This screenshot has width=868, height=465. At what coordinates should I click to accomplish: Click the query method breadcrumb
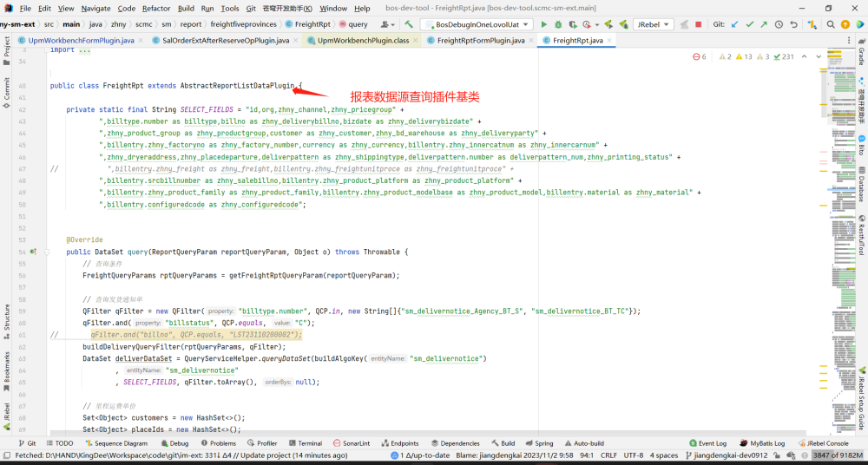353,24
